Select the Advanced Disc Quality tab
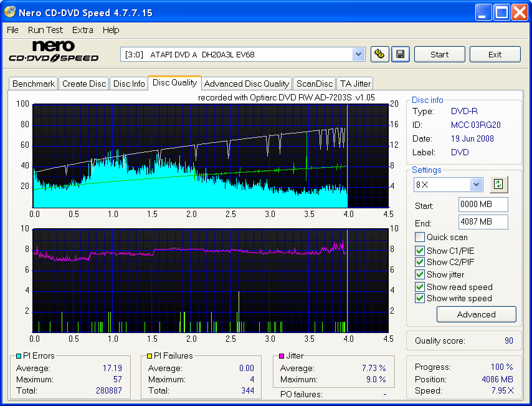 coord(247,84)
